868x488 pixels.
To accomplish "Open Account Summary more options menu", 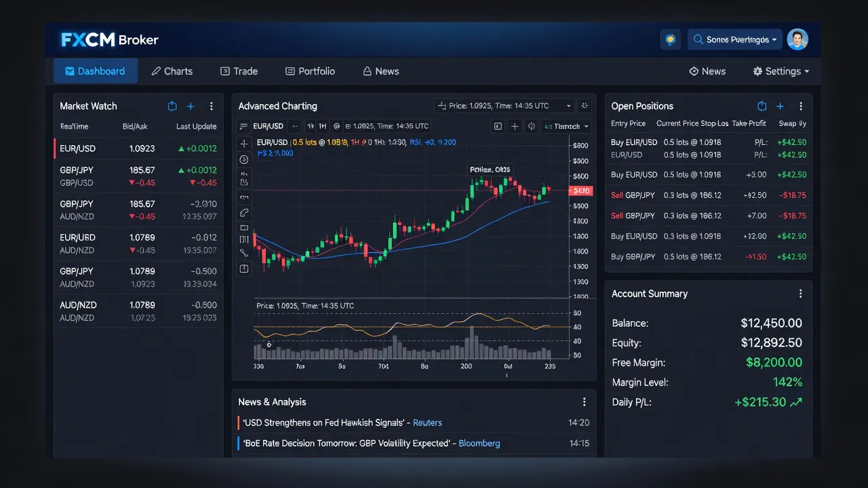I will 801,293.
